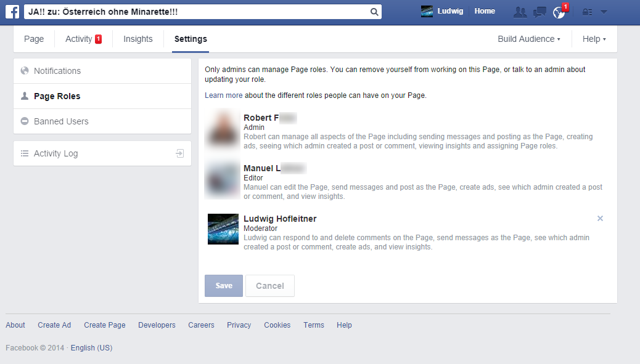Click the Ludwig profile name link
Image resolution: width=640 pixels, height=364 pixels.
(450, 12)
